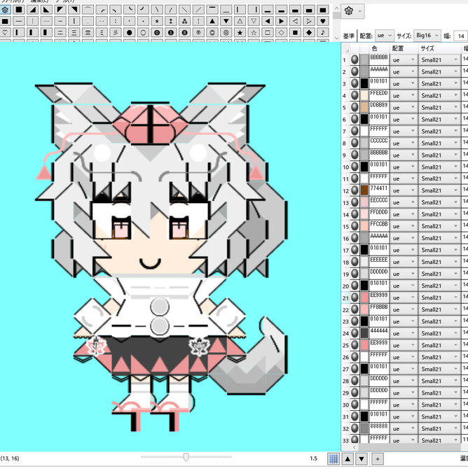Screen dimensions: 468x476
Task: Open row 22 配置 dropdown
Action: click(x=404, y=309)
